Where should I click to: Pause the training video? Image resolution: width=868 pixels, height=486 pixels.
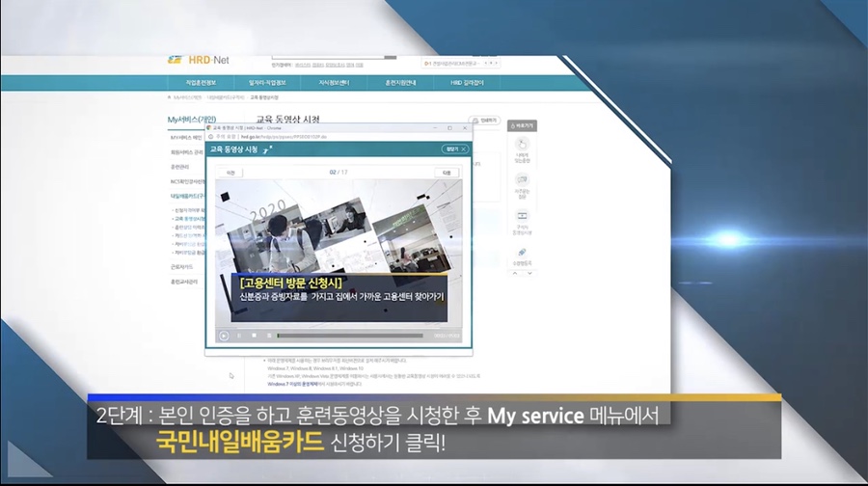coord(239,336)
